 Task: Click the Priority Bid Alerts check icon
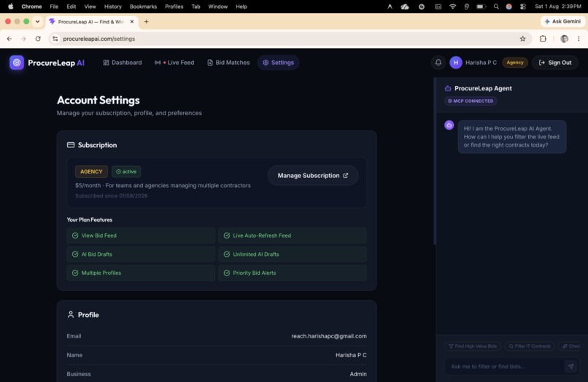click(226, 273)
